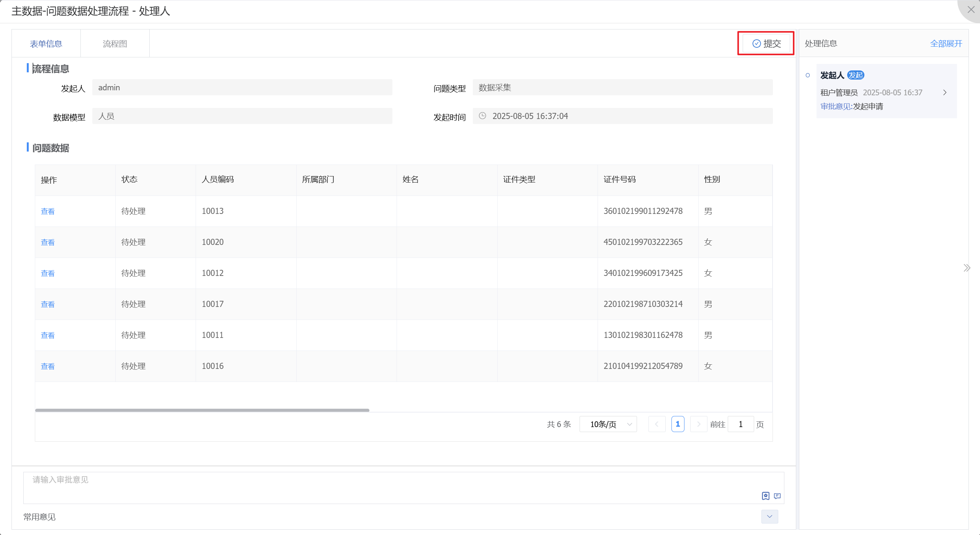Go to next page arrow in pagination
980x535 pixels.
(x=698, y=424)
